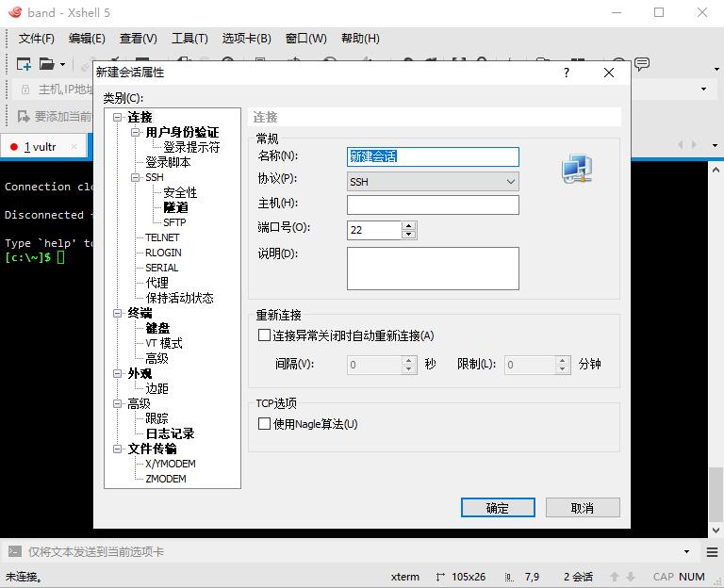The image size is (724, 588).
Task: Click the 名称 name input field
Action: click(433, 157)
